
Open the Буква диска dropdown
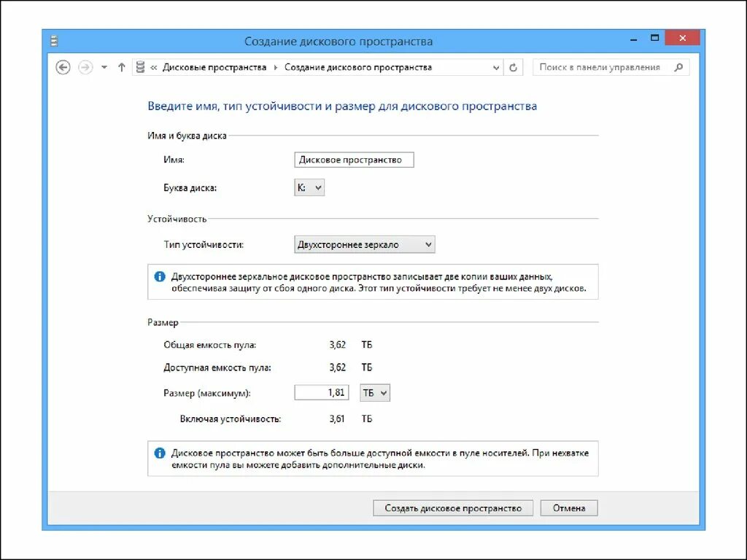(309, 187)
